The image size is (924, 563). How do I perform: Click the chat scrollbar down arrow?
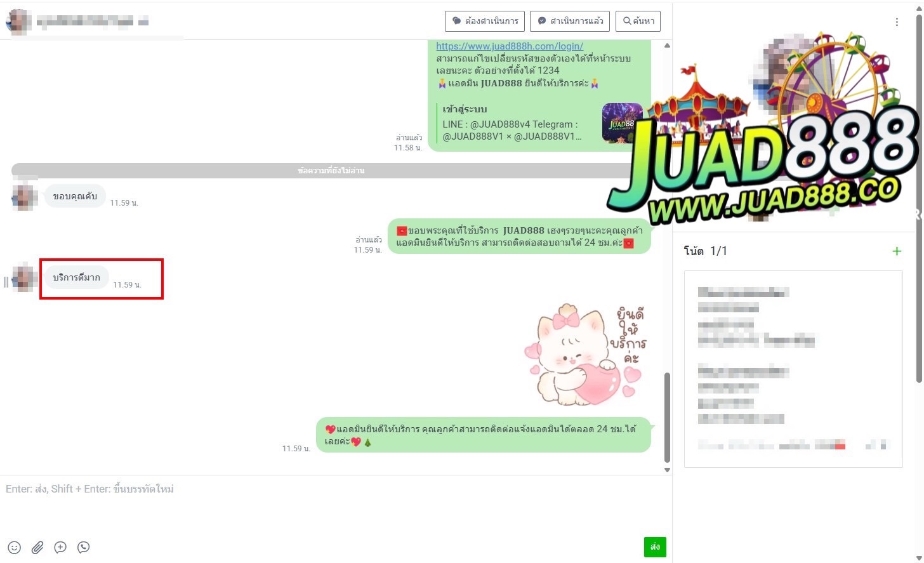[666, 470]
